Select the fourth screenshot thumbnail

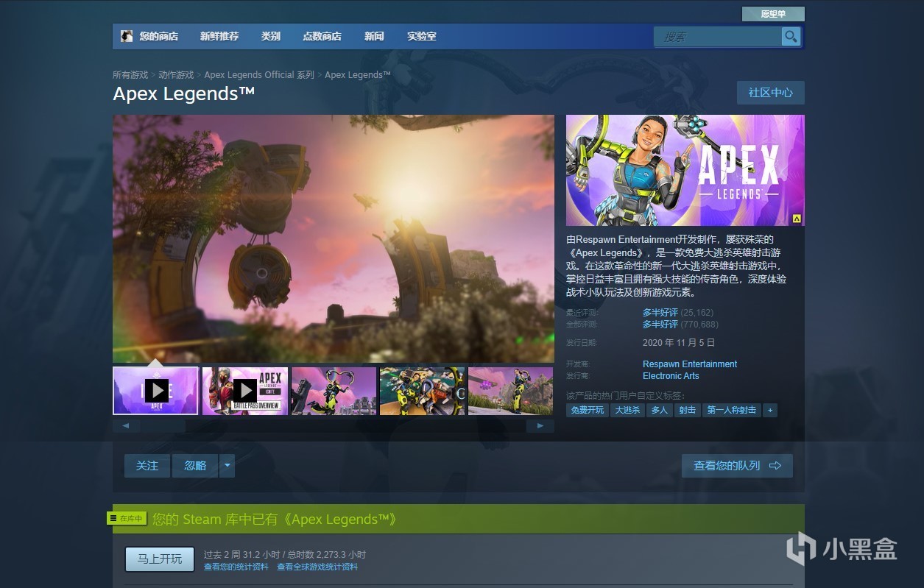coord(423,391)
